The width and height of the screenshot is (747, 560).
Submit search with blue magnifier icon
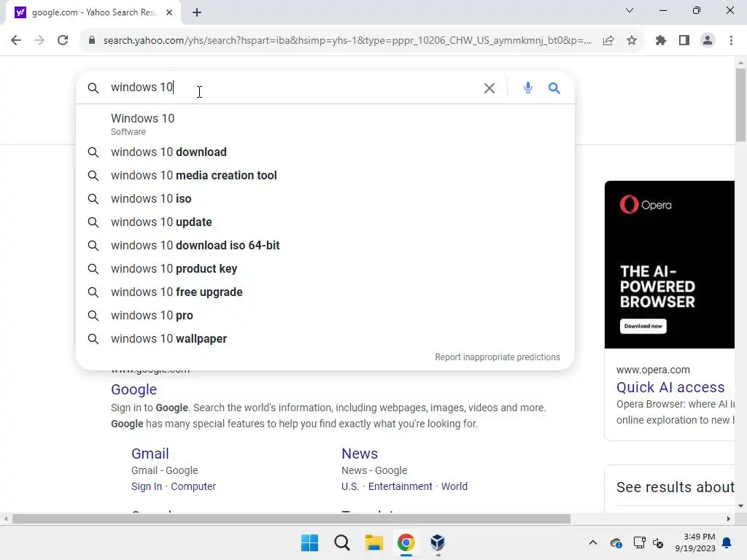coord(554,88)
